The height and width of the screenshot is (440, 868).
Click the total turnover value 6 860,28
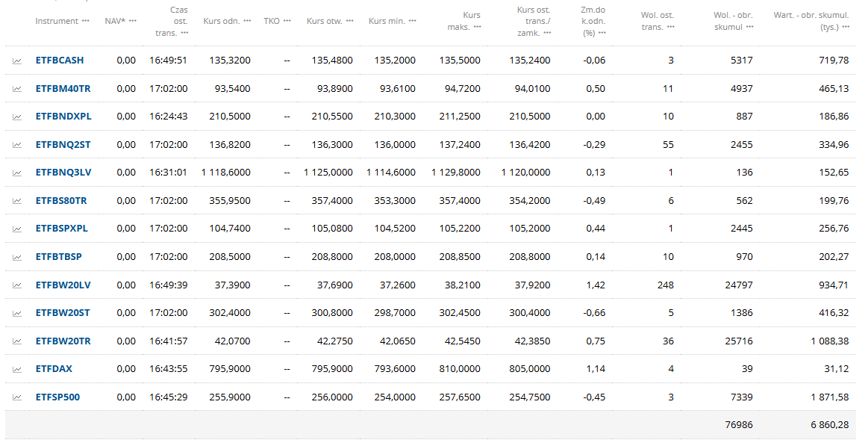pos(829,424)
